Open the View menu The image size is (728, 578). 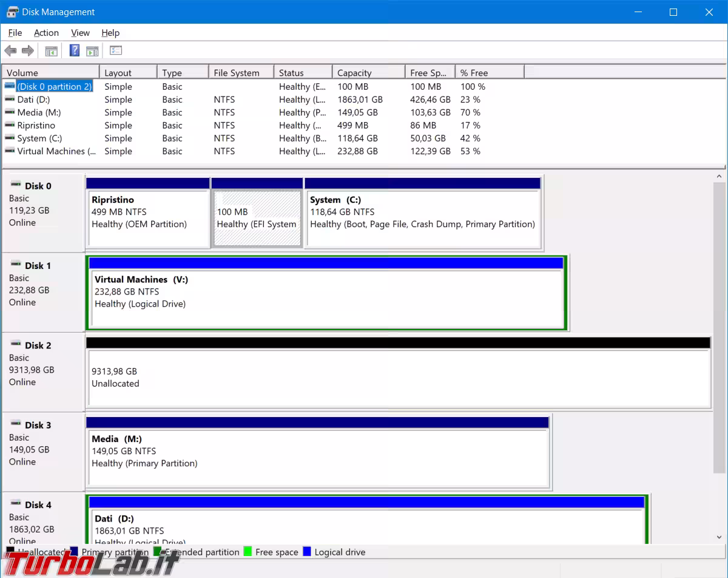[x=80, y=33]
